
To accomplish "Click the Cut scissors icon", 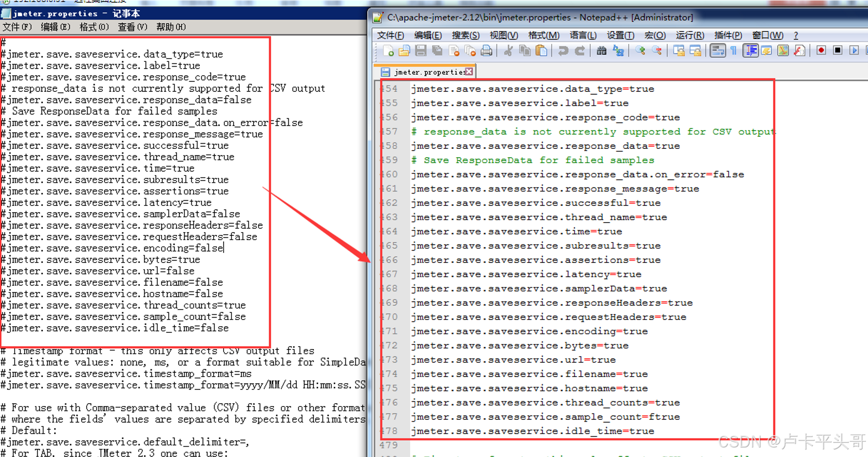I will pos(508,50).
